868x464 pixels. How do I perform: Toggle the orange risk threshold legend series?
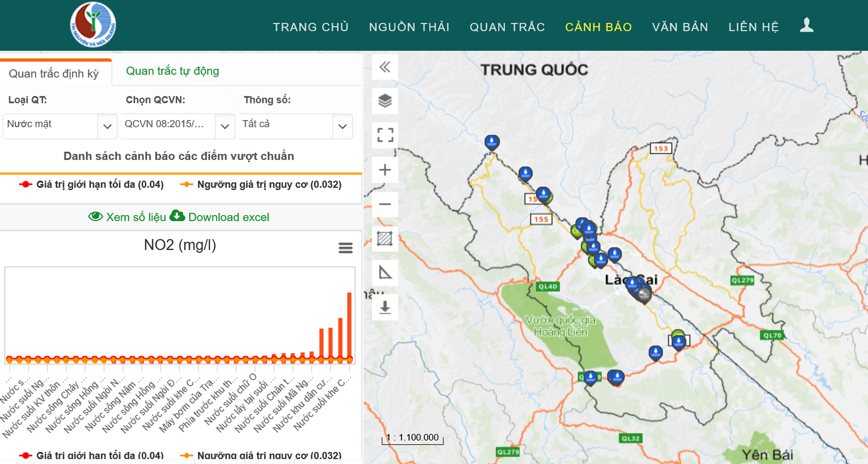[261, 184]
